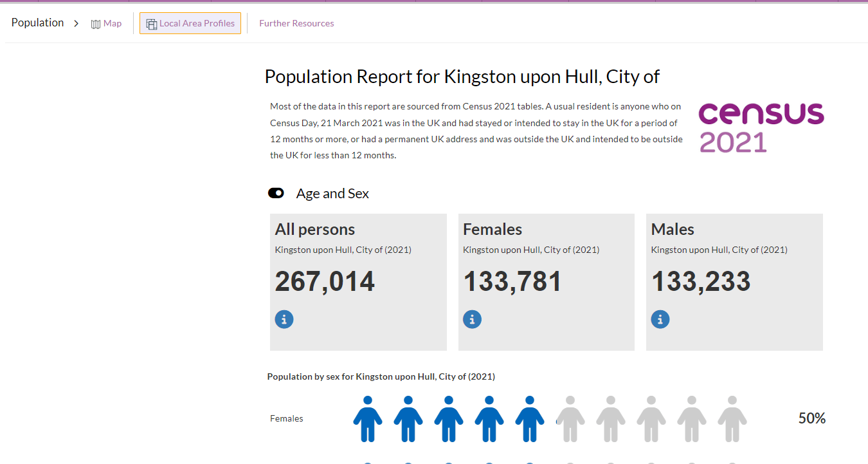The height and width of the screenshot is (464, 868).
Task: Click the 50% label beside the pictogram chart
Action: pos(811,418)
